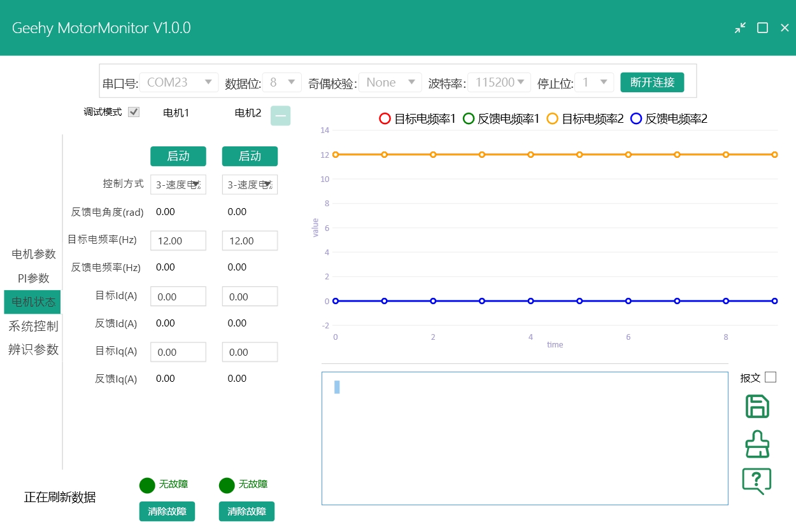Click the Geehy MotorMonitor V1.0.0 title
The image size is (796, 532).
[x=101, y=28]
